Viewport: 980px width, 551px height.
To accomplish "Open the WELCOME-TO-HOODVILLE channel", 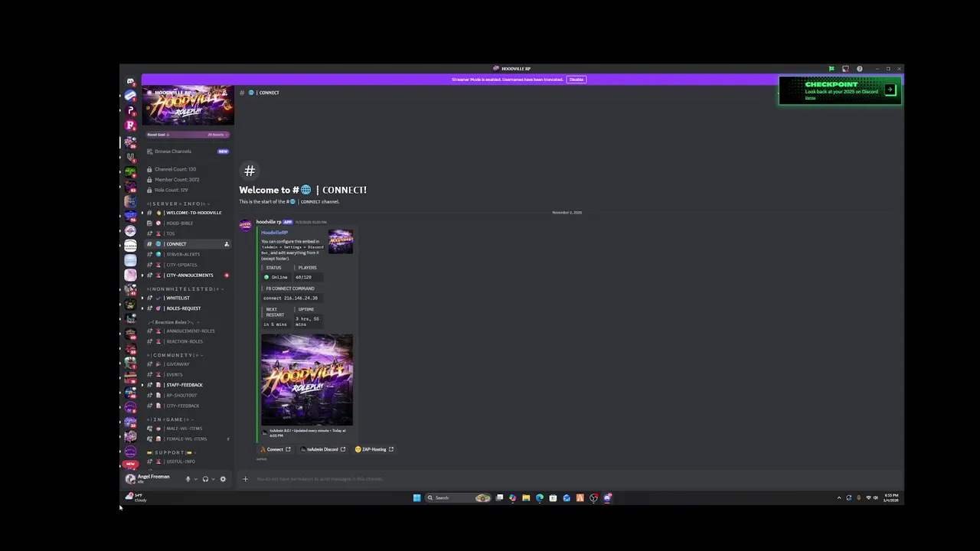I will 188,213.
